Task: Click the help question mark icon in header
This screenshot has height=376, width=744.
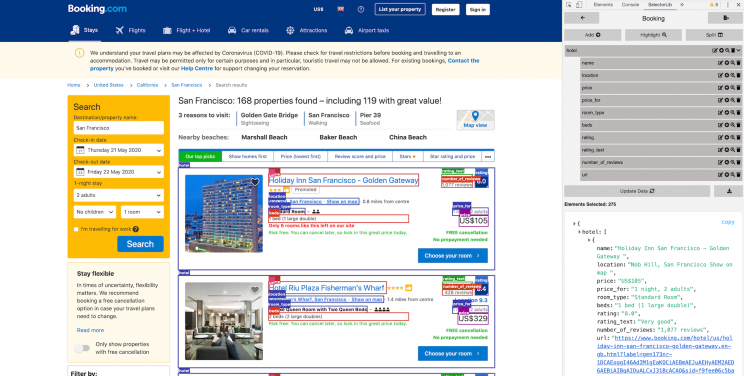Action: click(x=361, y=9)
